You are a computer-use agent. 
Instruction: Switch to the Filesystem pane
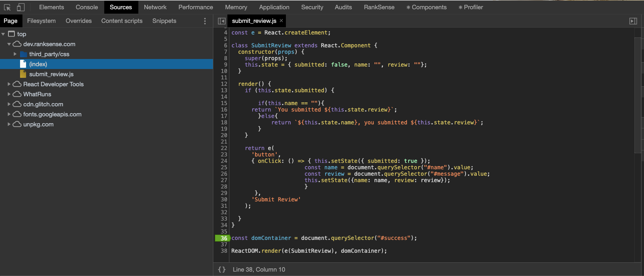pyautogui.click(x=41, y=21)
